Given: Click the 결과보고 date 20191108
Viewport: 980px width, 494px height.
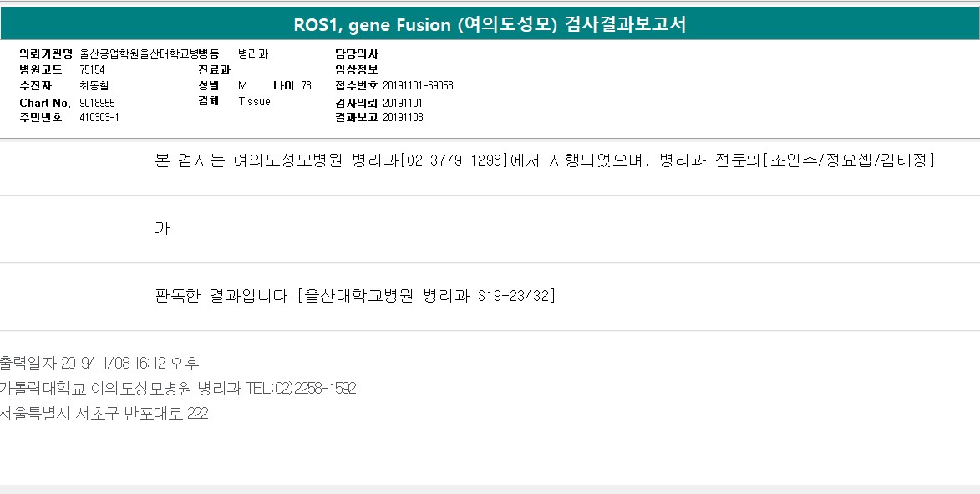Looking at the screenshot, I should [x=403, y=118].
